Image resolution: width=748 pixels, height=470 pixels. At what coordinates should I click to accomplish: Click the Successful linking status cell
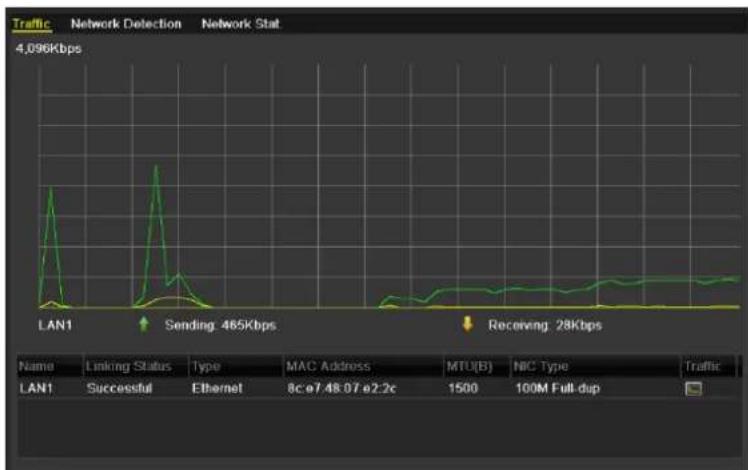119,388
